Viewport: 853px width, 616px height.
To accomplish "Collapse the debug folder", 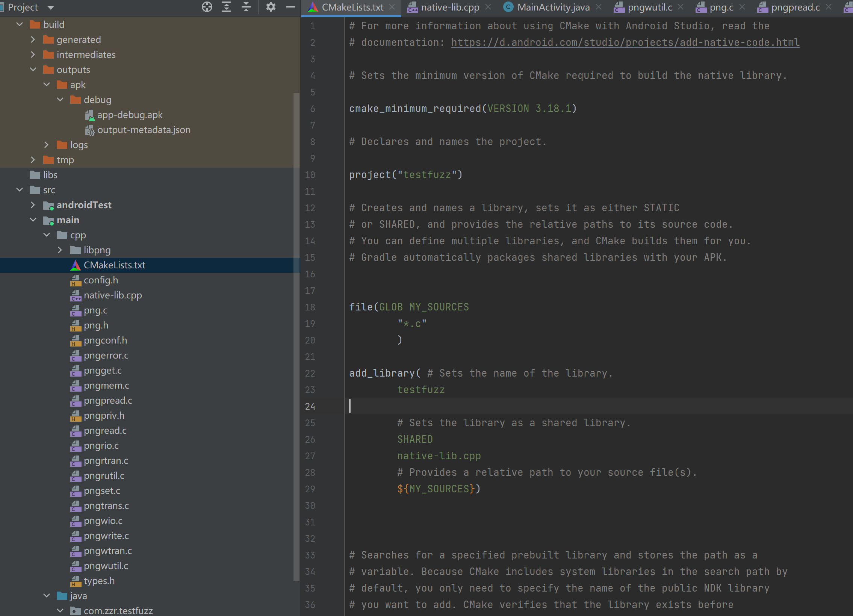I will click(x=60, y=100).
